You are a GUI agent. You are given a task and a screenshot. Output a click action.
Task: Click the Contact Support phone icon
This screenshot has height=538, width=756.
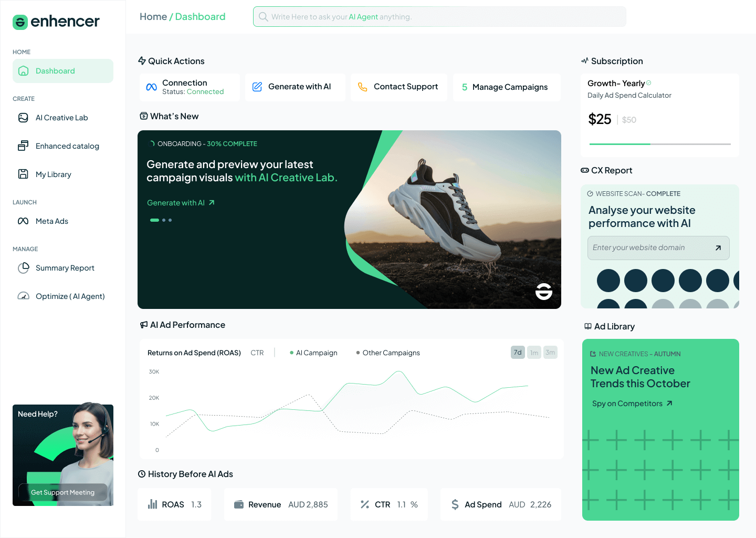pos(362,87)
